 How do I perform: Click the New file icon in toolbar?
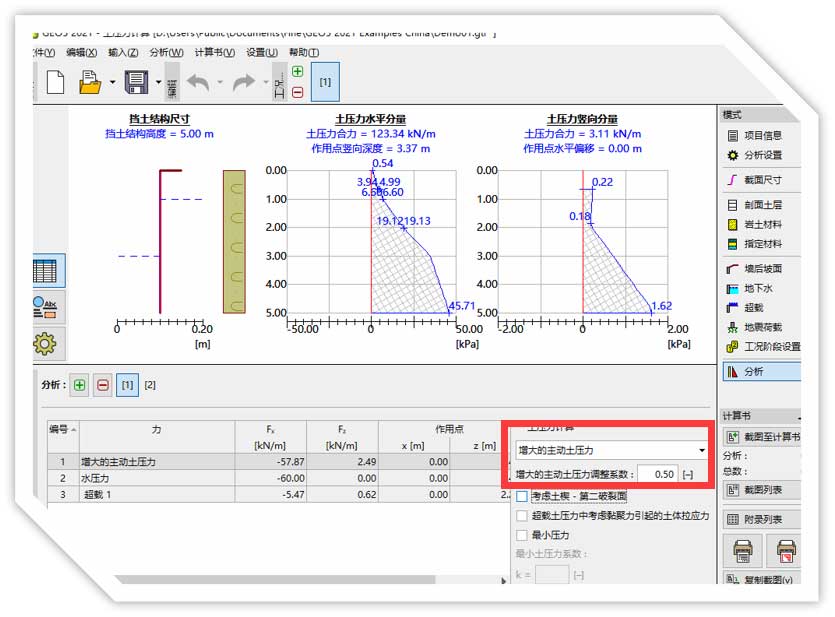[55, 83]
